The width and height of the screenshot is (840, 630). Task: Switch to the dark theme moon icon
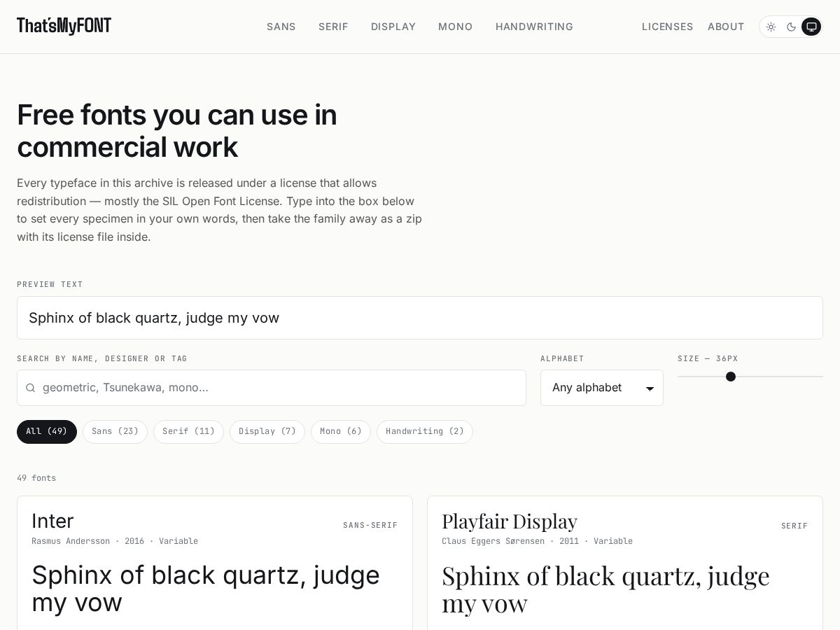791,27
